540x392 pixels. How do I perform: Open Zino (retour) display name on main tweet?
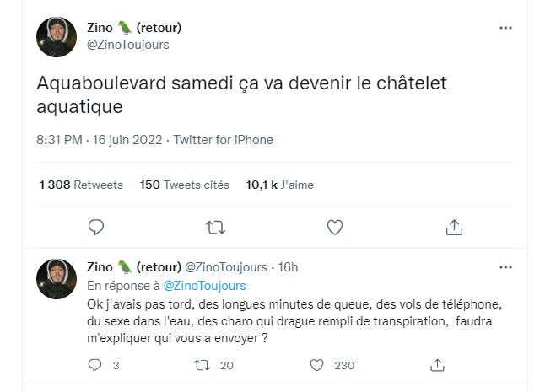(134, 28)
